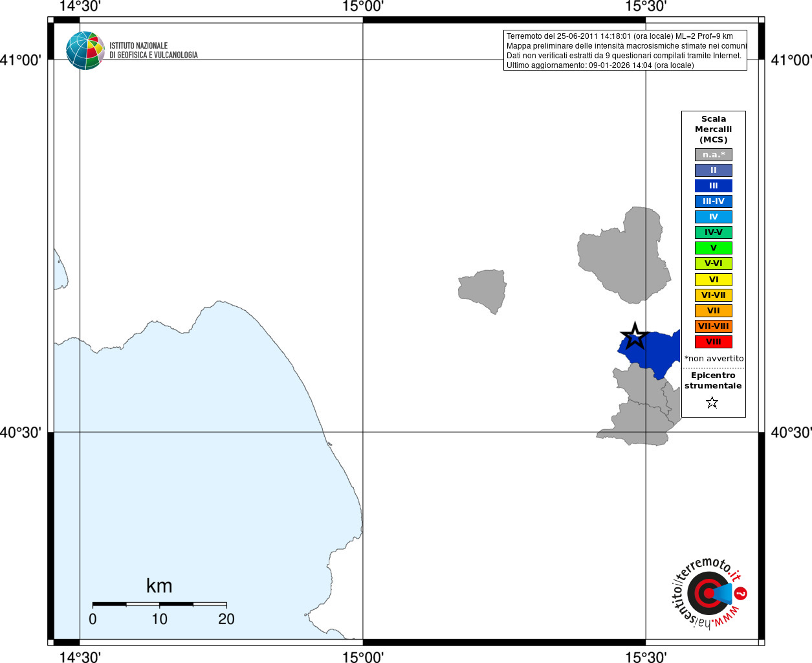Select the light blue IV legend swatch
Screen dimensions: 812x663
coord(714,217)
